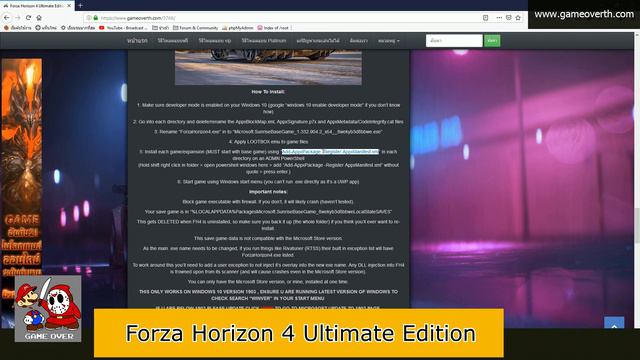Screen dimensions: 640x360
Task: Open the browser home page
Action: [39, 18]
